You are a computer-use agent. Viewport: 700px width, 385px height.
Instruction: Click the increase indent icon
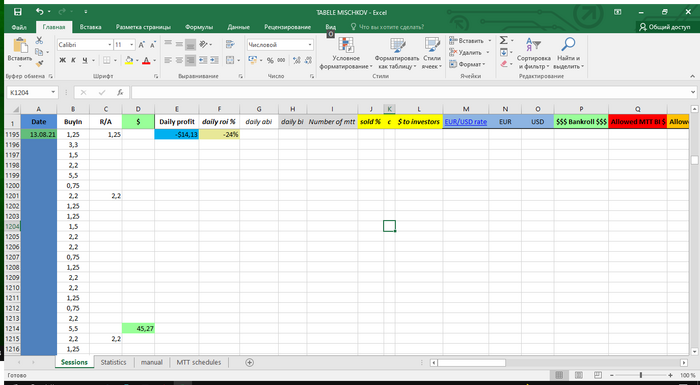click(214, 60)
